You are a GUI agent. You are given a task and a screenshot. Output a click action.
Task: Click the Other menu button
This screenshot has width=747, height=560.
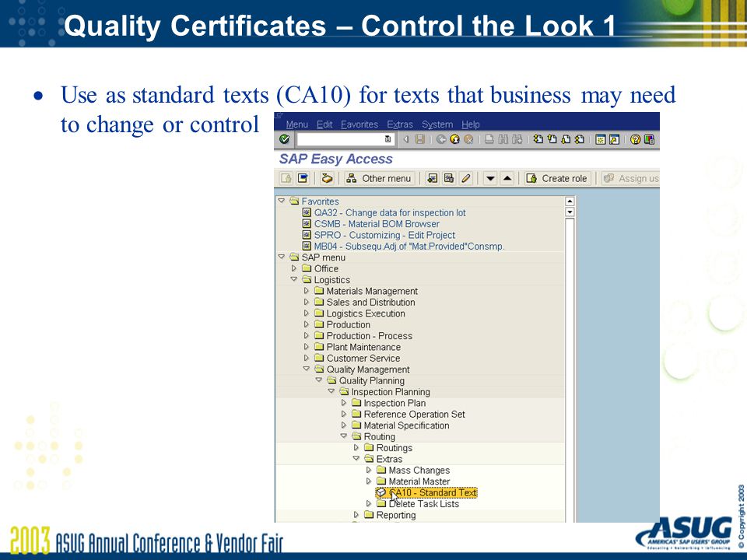[x=379, y=178]
